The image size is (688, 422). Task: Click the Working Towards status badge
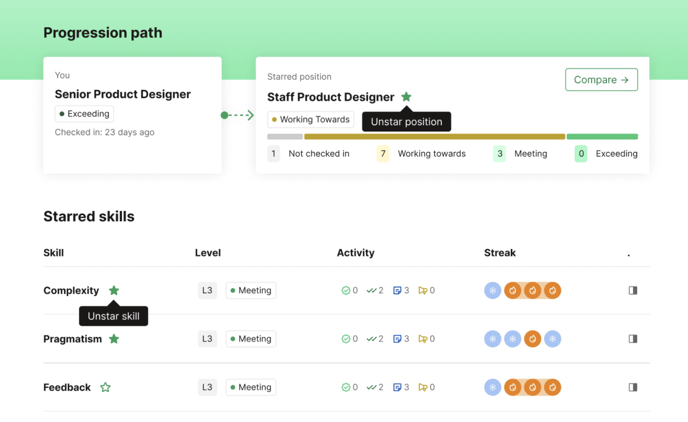[310, 120]
